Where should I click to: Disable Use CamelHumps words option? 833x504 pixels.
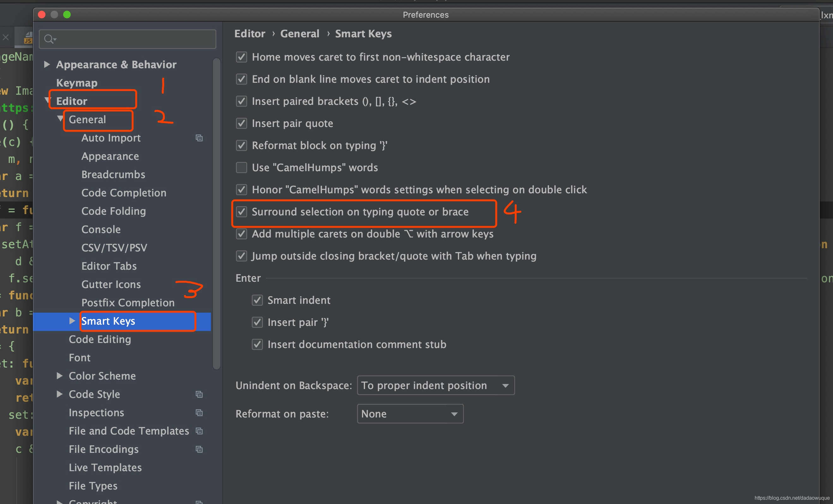(x=241, y=168)
